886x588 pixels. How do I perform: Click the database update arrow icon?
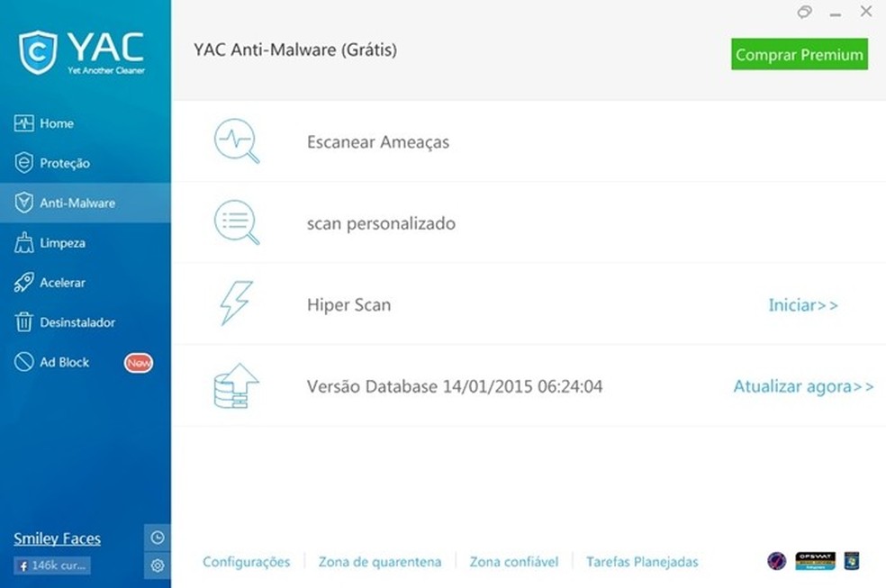point(236,385)
